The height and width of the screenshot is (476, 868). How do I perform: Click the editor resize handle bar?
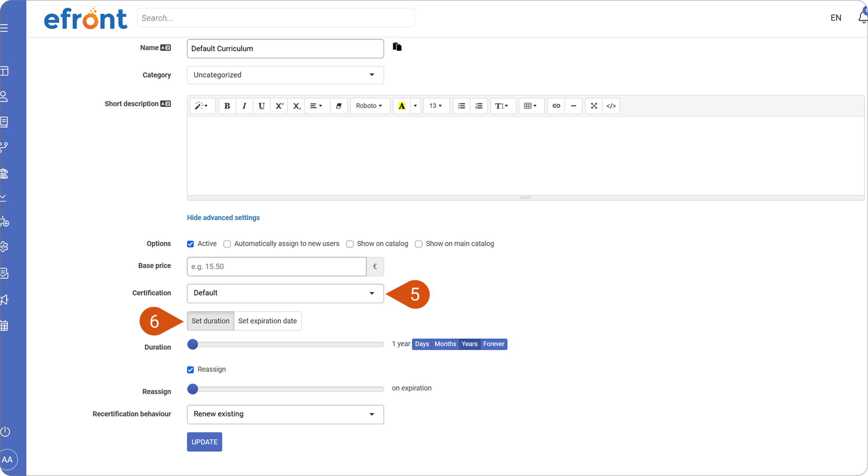526,198
